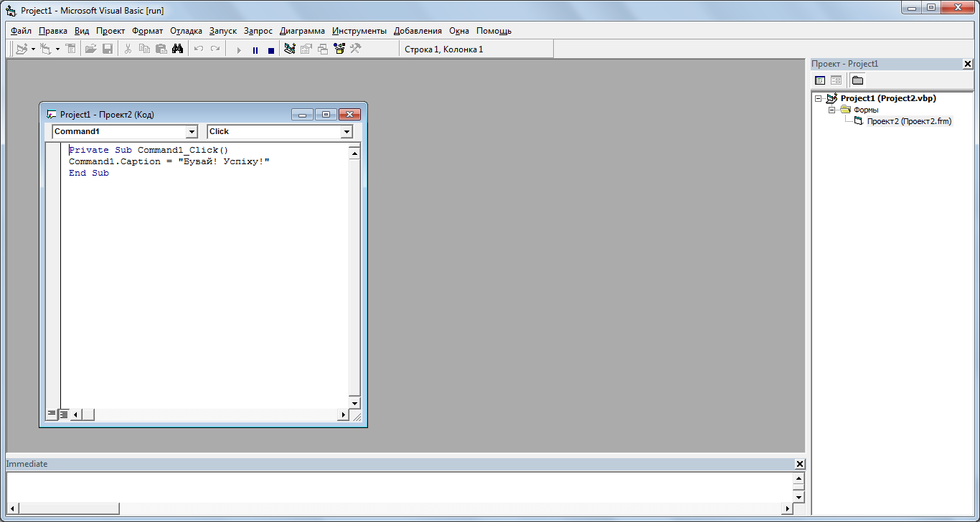Minimize the code window Проект2 (Код)
980x522 pixels.
pyautogui.click(x=303, y=115)
